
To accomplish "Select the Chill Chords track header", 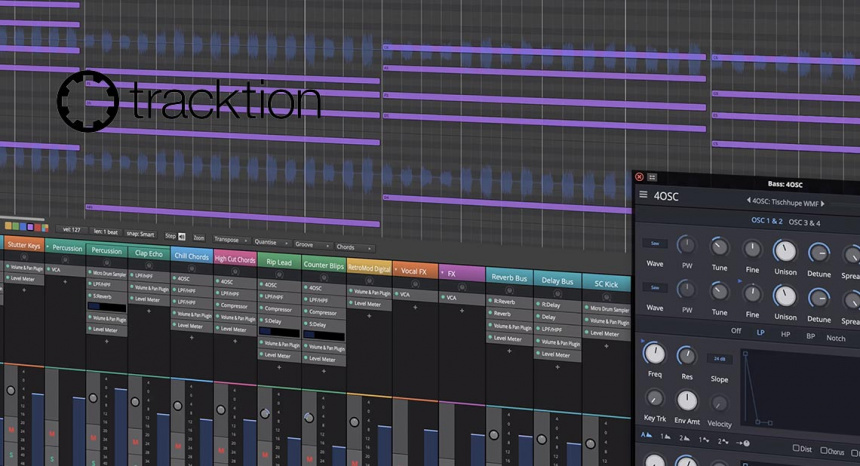I will (191, 256).
